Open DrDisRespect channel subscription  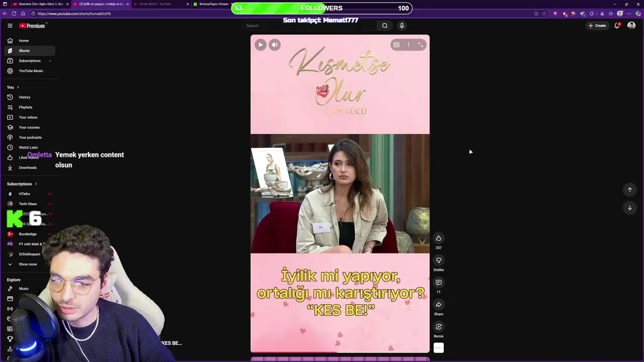30,254
